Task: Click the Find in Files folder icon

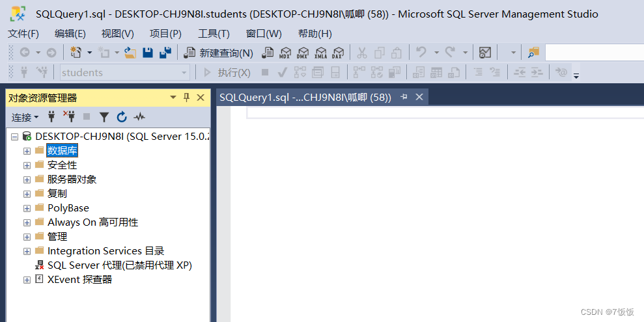Action: (533, 53)
